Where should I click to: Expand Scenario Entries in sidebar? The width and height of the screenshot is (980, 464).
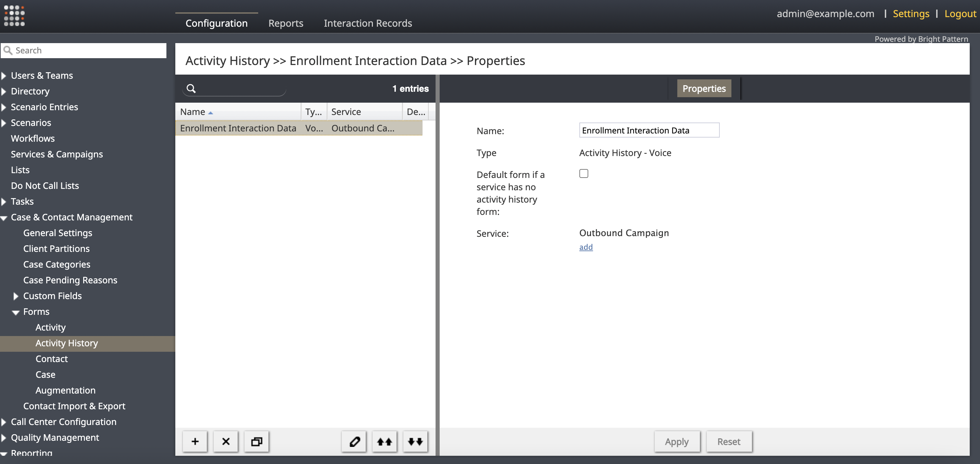pyautogui.click(x=4, y=107)
